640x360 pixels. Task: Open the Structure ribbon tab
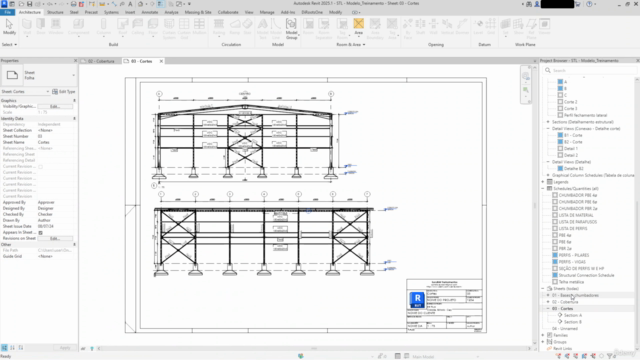point(55,12)
